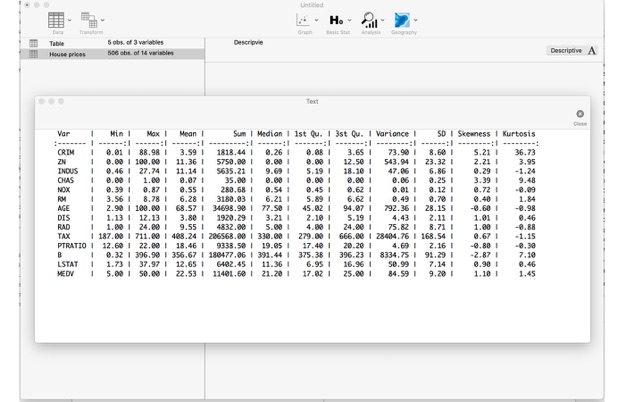Open the Geography map icon
Screen dimensions: 643x402
402,20
